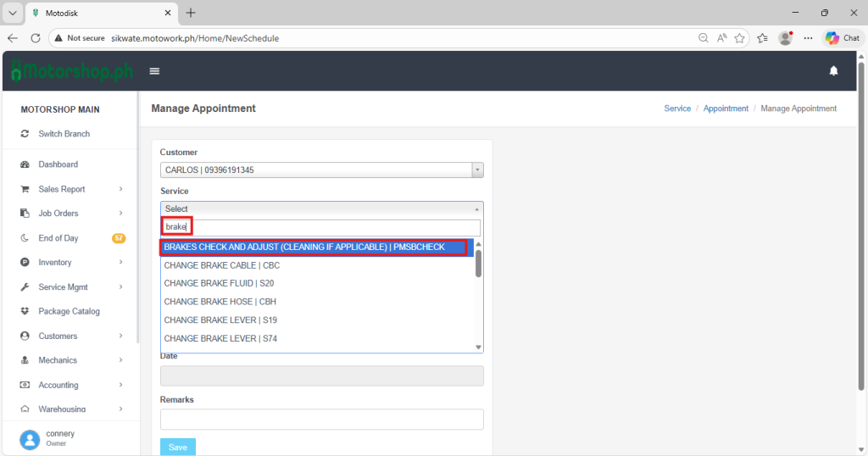Collapse the Service Select dropdown
868x456 pixels.
click(321, 209)
